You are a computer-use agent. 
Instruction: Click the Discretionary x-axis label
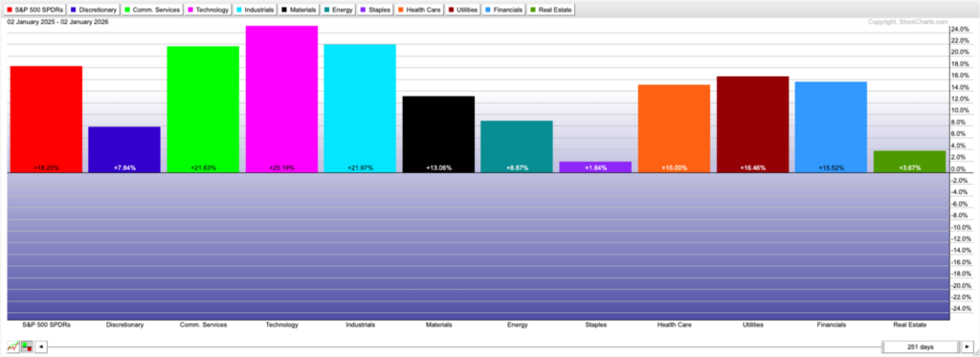coord(124,325)
